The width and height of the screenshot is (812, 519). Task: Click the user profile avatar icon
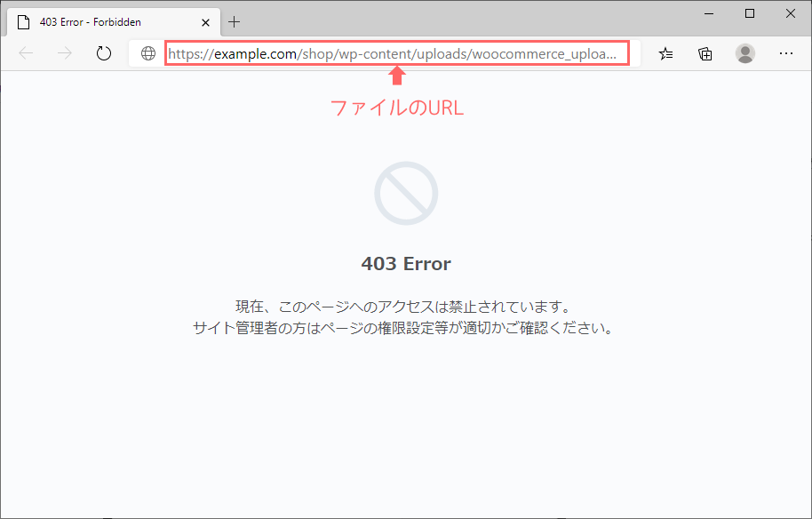[745, 53]
